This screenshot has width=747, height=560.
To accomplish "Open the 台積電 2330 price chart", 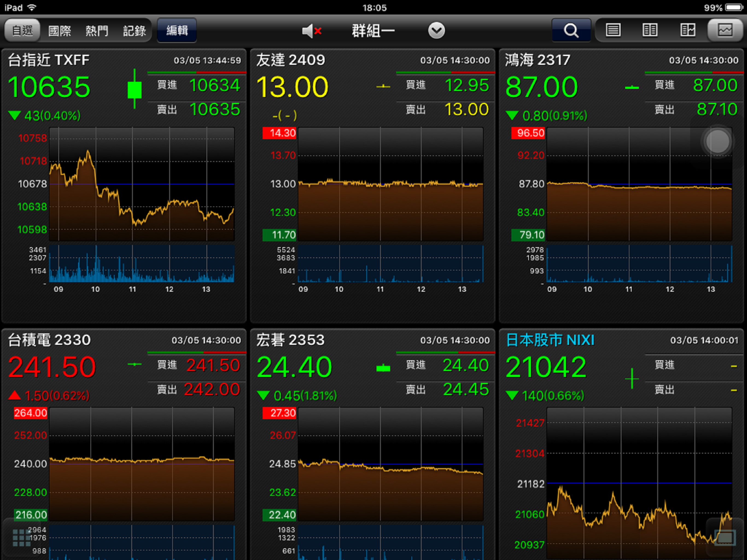I will click(x=142, y=464).
